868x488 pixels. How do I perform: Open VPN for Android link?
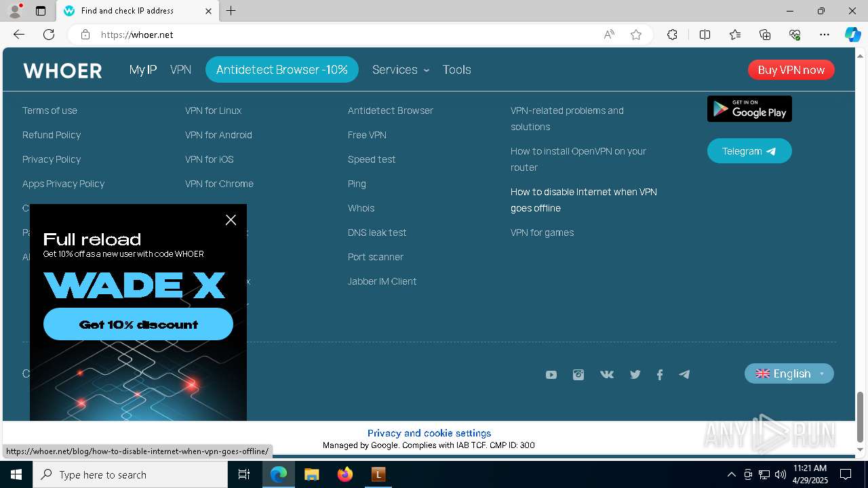218,135
